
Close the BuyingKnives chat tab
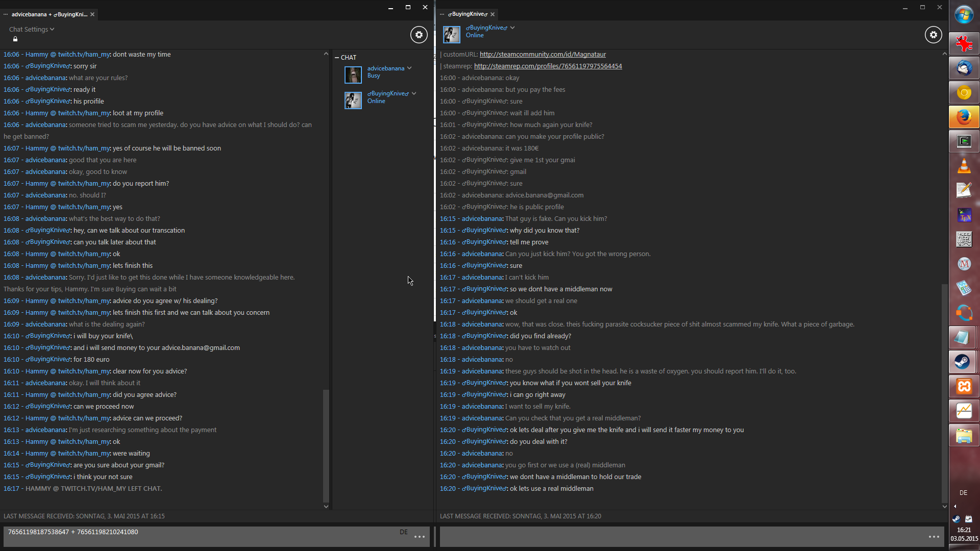(x=493, y=14)
